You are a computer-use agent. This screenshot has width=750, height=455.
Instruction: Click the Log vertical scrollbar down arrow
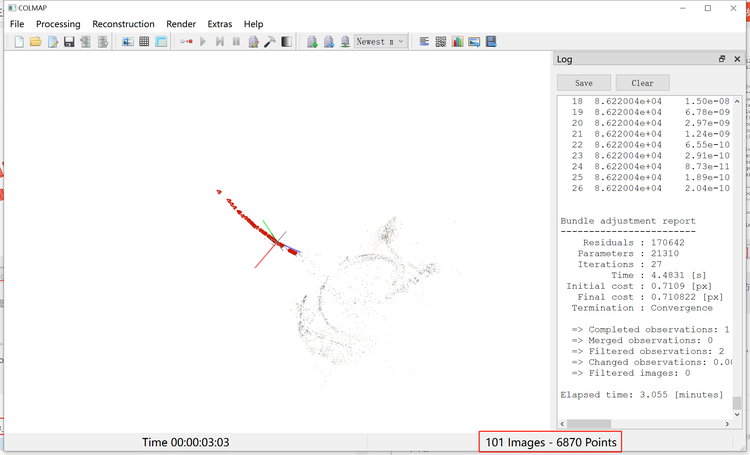pyautogui.click(x=737, y=414)
